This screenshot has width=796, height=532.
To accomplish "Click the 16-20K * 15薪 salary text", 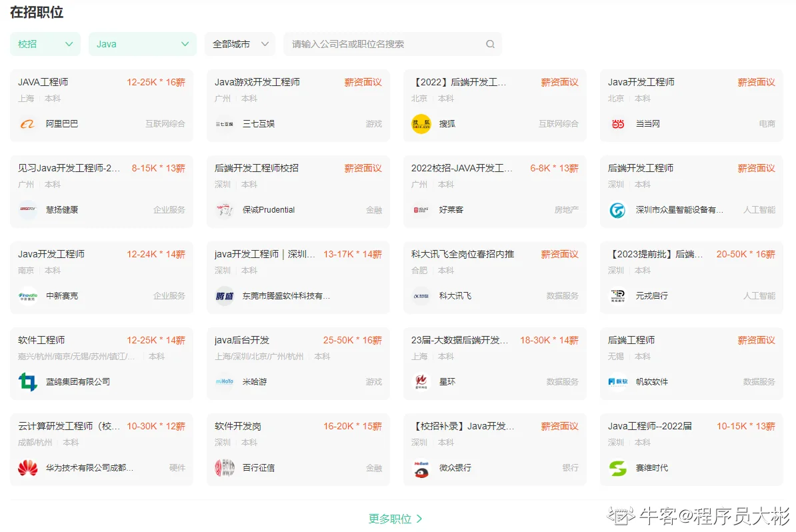I will (x=352, y=426).
